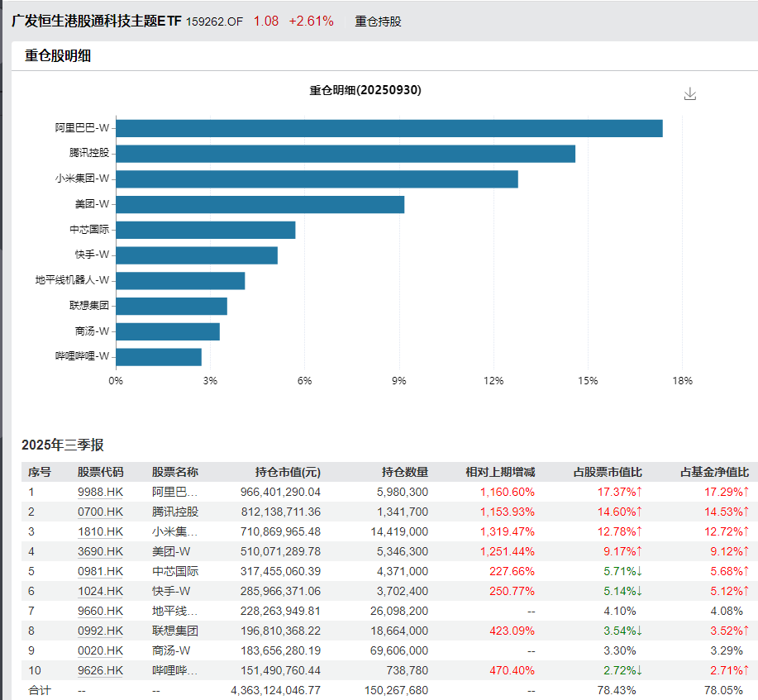This screenshot has width=758, height=700.
Task: Click stock name cell 美团-W
Action: coord(171,551)
